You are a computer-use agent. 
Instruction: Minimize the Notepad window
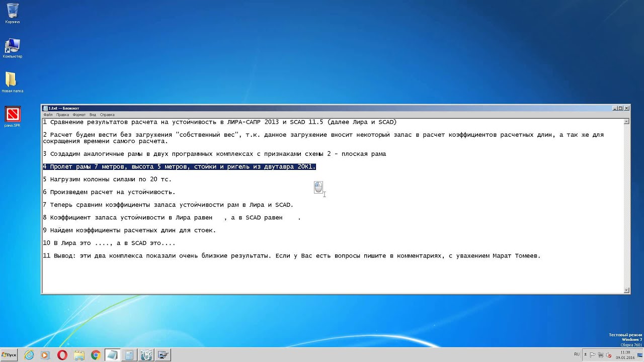[x=615, y=108]
